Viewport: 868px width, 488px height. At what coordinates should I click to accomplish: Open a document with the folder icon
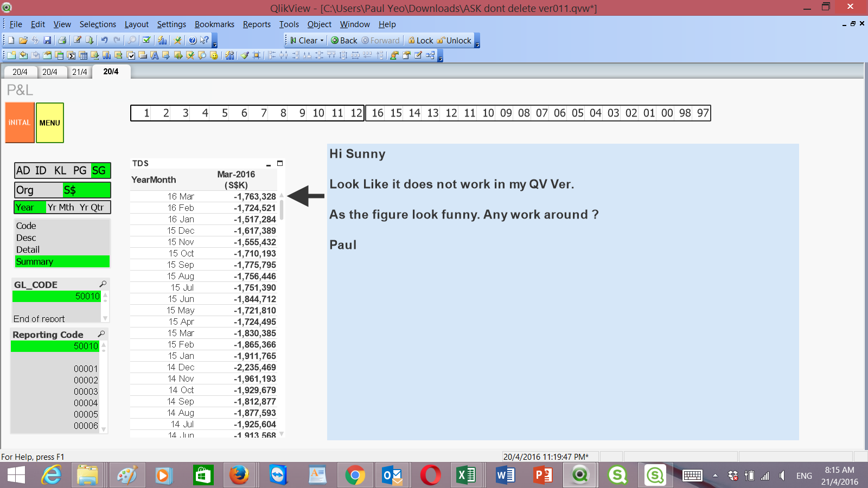pos(23,40)
